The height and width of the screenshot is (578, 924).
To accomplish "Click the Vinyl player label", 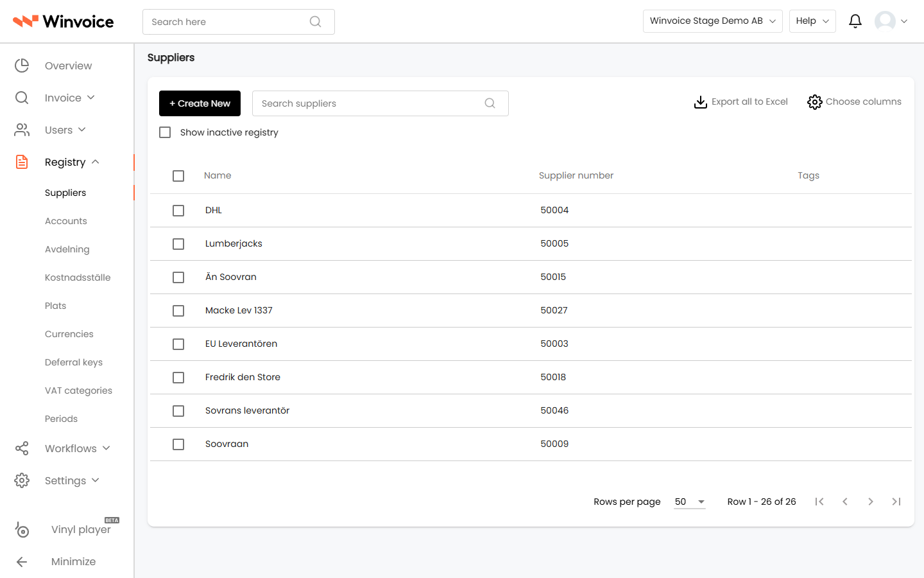I will (81, 529).
